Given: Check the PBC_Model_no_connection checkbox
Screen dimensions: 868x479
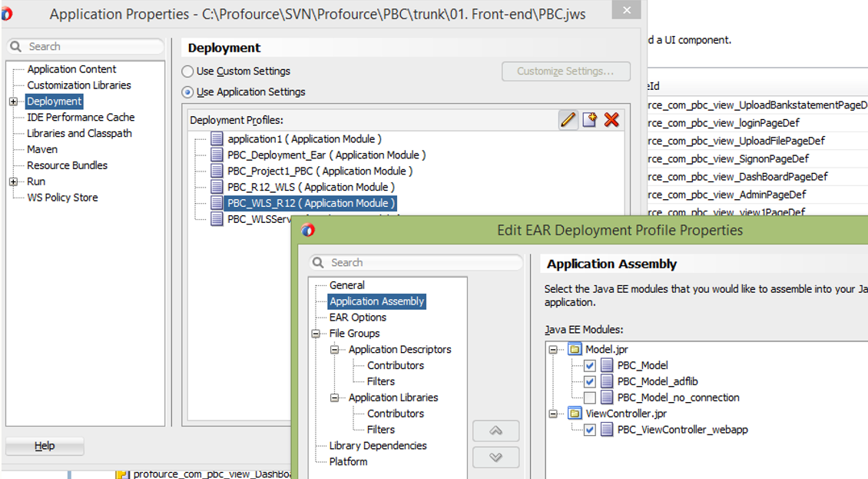Looking at the screenshot, I should [x=590, y=398].
